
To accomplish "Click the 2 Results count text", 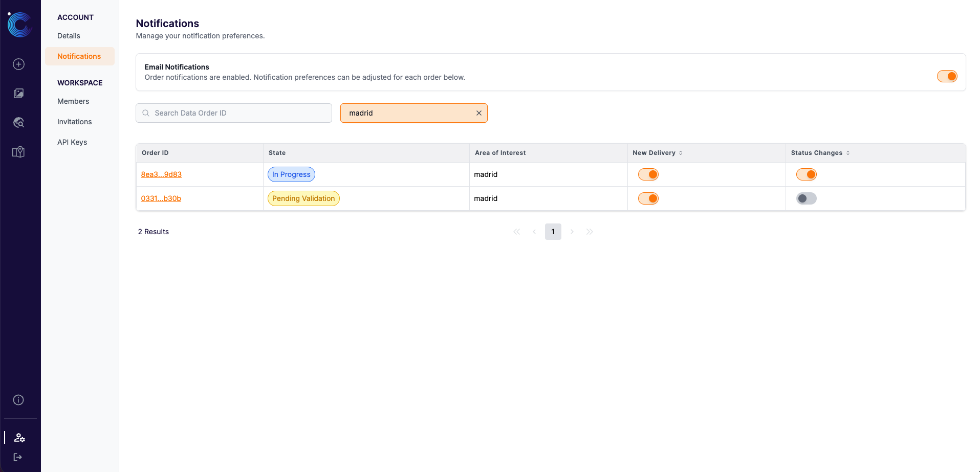I will click(x=154, y=232).
